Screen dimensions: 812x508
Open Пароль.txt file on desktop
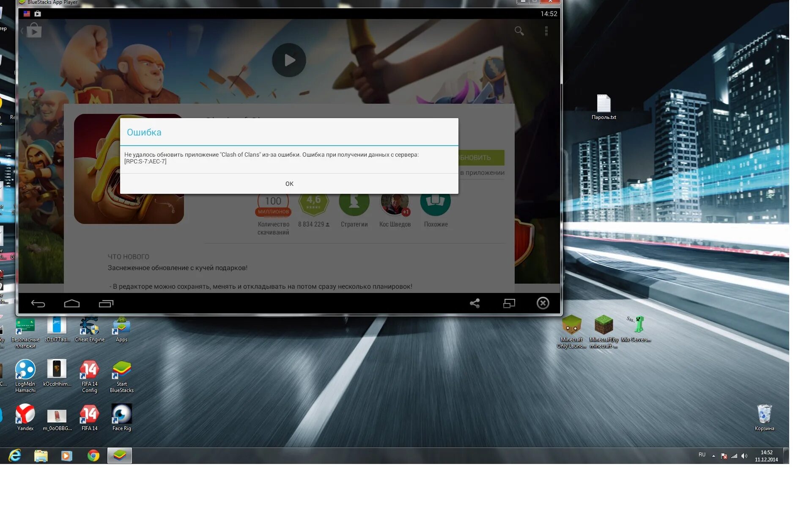point(604,108)
